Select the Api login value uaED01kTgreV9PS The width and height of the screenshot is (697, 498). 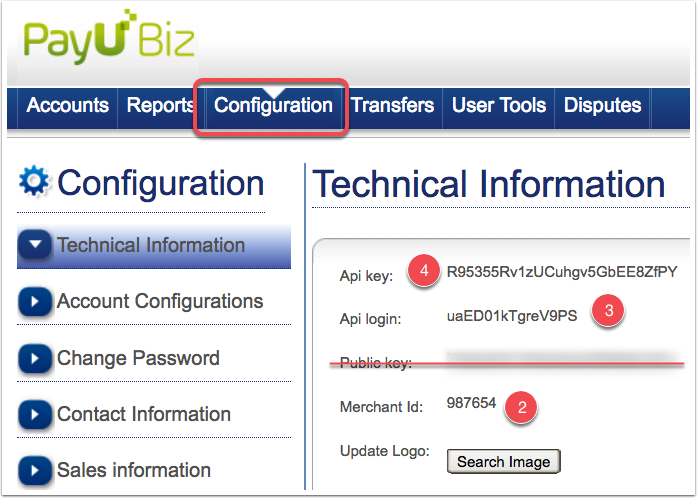[512, 316]
